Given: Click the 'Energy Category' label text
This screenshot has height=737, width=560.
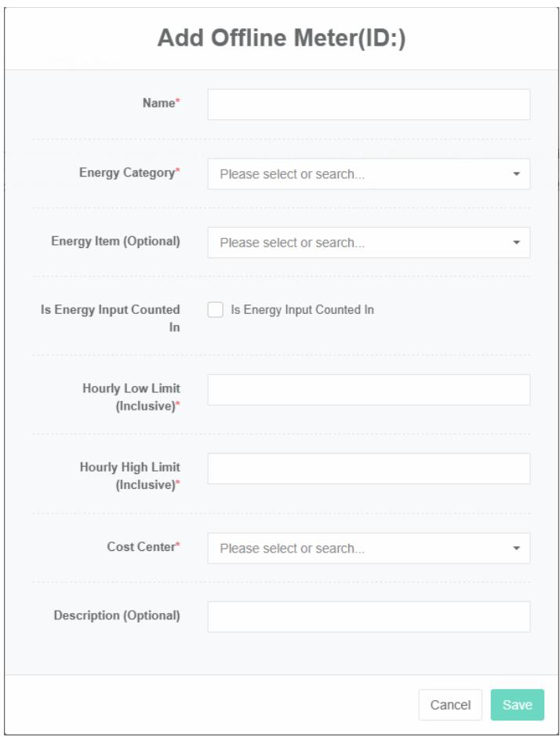Looking at the screenshot, I should pos(127,173).
